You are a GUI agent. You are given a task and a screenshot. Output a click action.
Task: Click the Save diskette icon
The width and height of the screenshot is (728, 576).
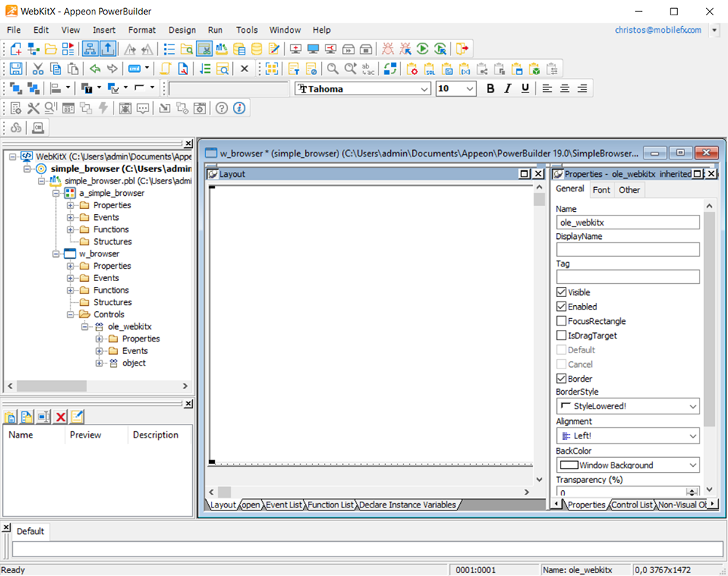[x=16, y=69]
